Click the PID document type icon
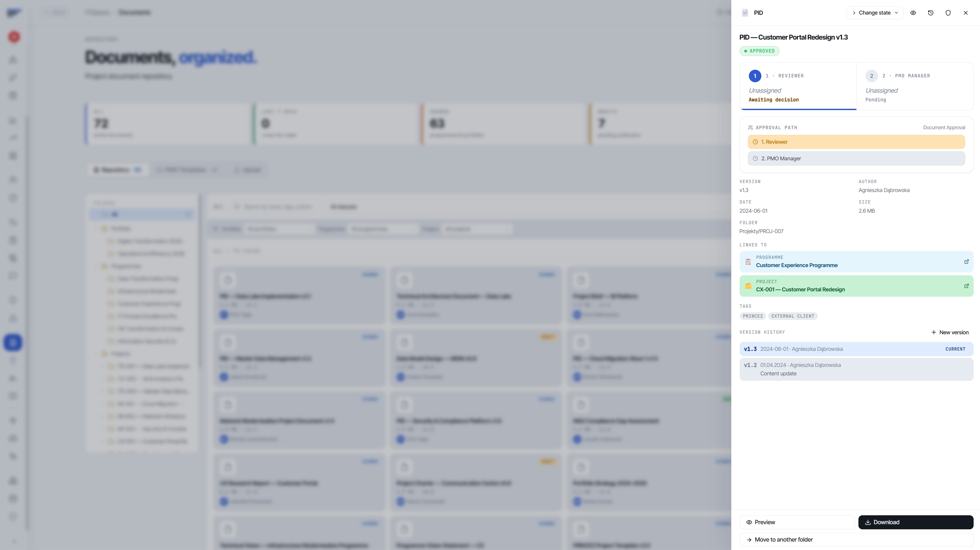 pyautogui.click(x=745, y=13)
